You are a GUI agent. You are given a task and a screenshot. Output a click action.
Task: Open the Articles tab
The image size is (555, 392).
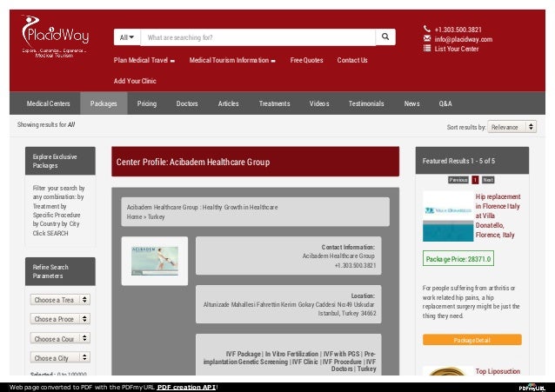click(228, 103)
